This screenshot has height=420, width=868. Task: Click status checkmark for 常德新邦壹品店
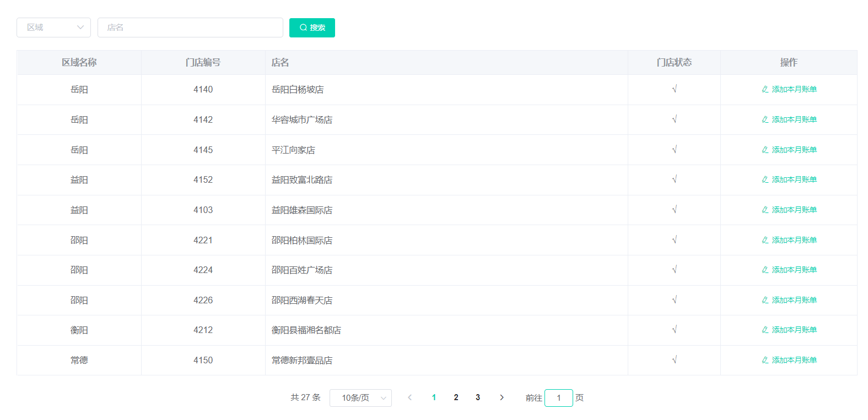pyautogui.click(x=674, y=360)
